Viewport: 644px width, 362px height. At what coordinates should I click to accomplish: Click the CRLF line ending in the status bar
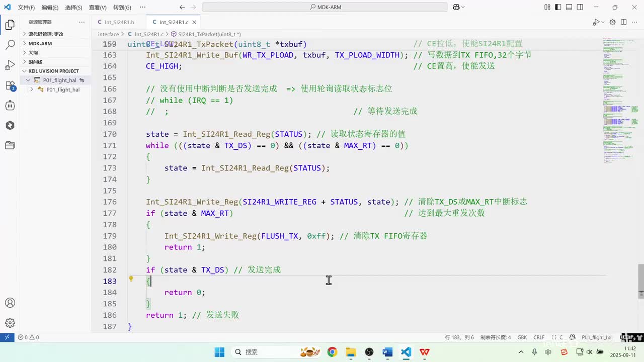point(539,337)
